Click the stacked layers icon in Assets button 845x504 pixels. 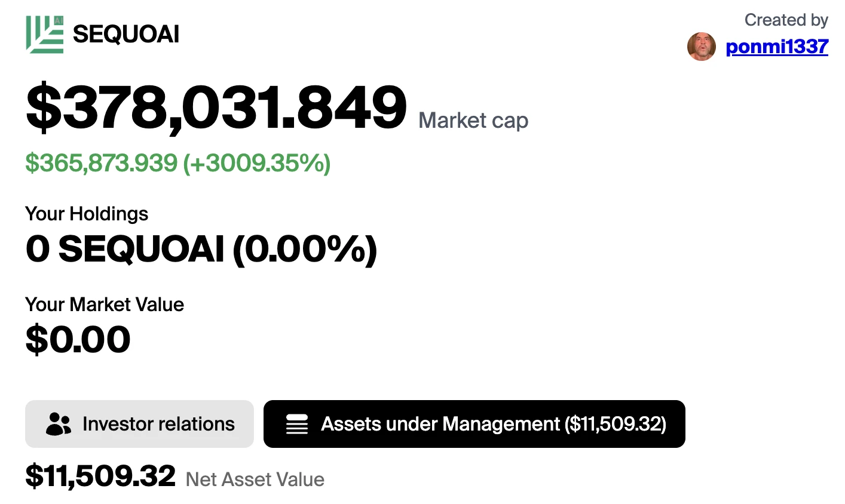point(297,424)
